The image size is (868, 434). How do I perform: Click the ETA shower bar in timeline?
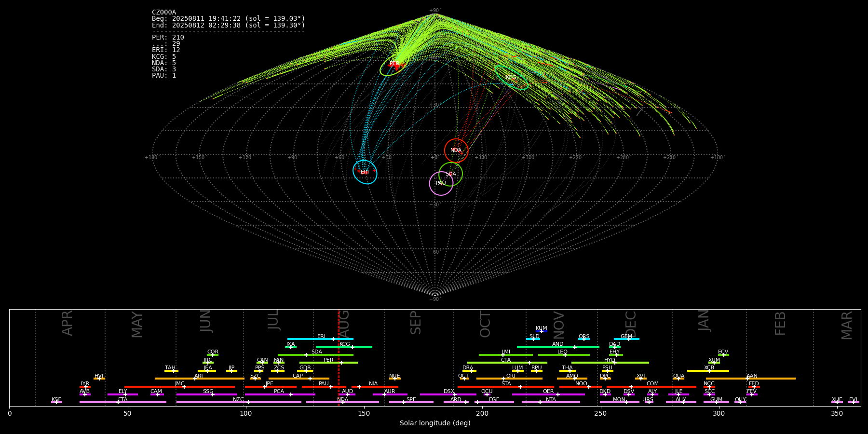123,402
